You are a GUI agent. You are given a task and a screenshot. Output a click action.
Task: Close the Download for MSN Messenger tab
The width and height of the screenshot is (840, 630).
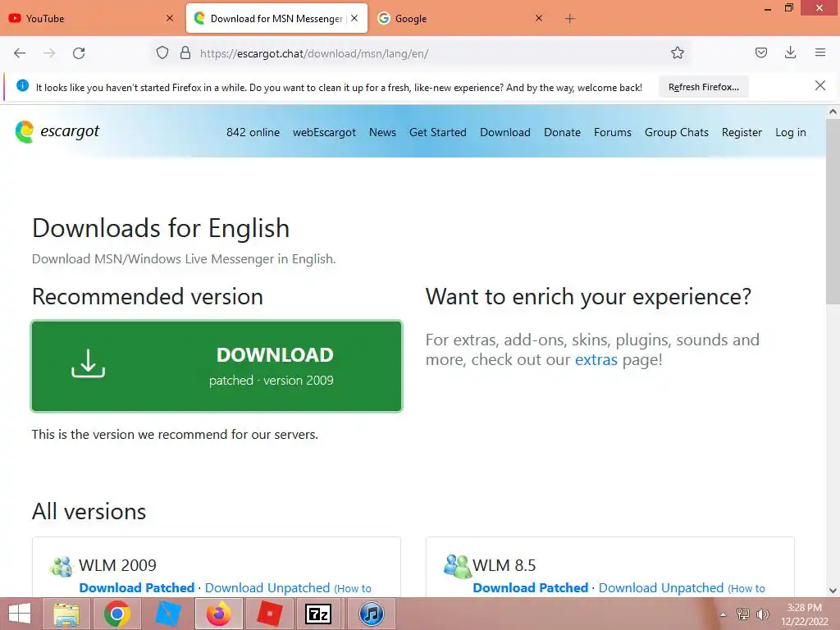tap(354, 18)
